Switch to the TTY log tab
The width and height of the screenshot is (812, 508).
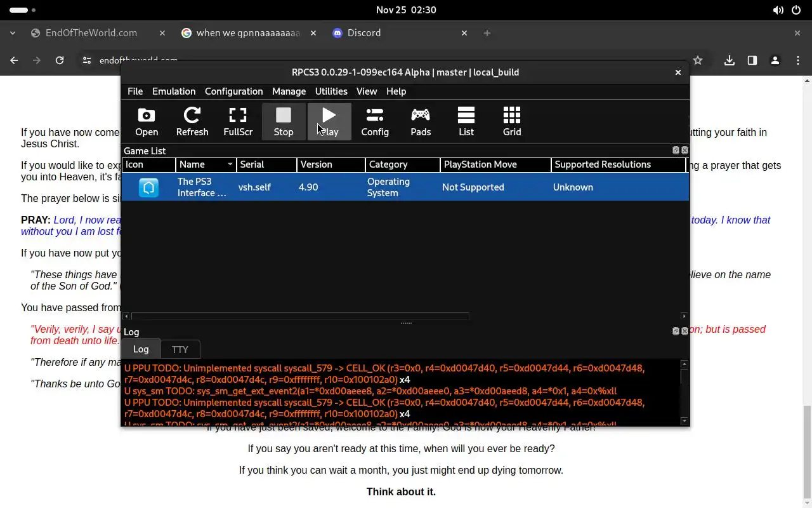tap(180, 349)
